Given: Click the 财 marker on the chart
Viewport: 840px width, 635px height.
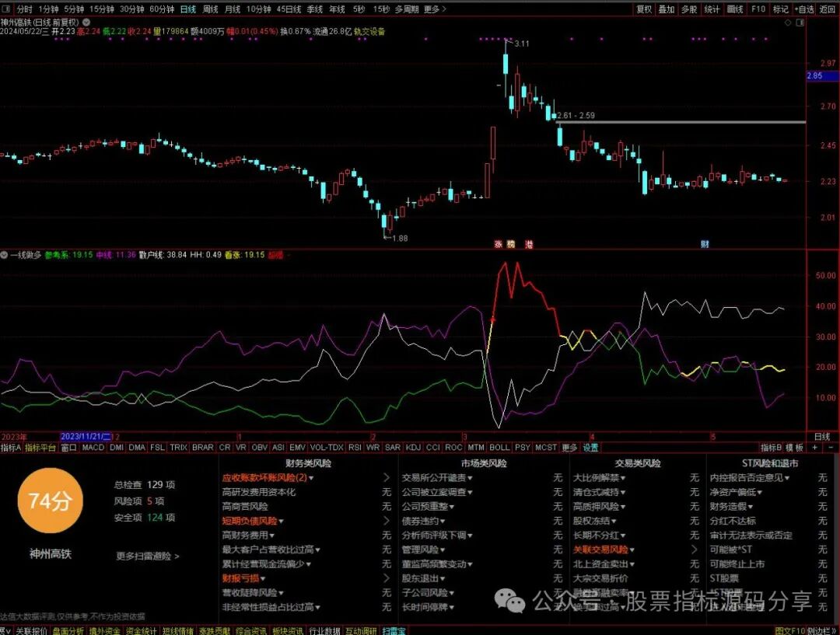Looking at the screenshot, I should coord(705,244).
